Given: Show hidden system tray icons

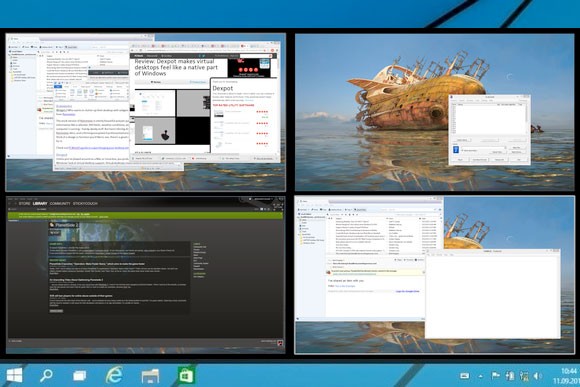Looking at the screenshot, I should [x=480, y=376].
